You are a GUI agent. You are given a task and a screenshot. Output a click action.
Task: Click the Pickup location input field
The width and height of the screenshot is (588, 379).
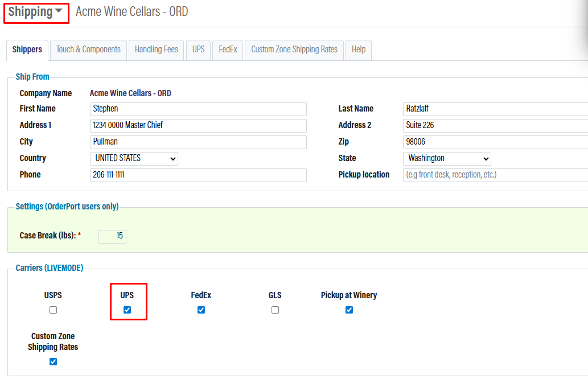(x=495, y=175)
